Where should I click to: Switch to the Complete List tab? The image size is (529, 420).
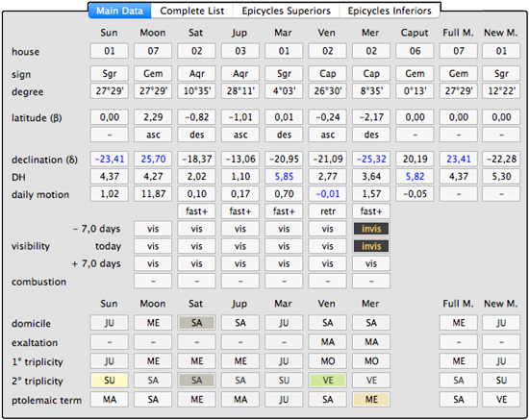tap(192, 11)
